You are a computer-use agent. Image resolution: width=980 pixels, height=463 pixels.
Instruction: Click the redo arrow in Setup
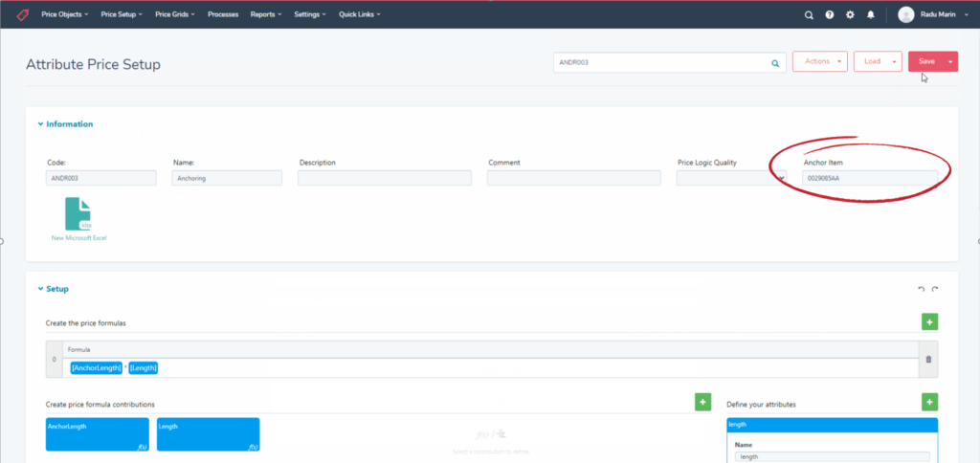coord(935,289)
